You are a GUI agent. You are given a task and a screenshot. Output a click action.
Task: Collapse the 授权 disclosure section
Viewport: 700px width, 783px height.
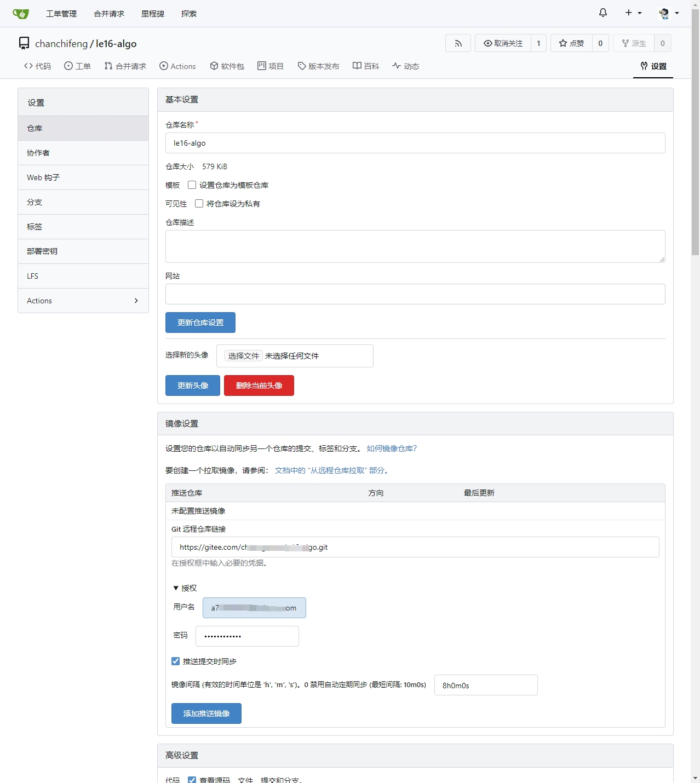(185, 588)
